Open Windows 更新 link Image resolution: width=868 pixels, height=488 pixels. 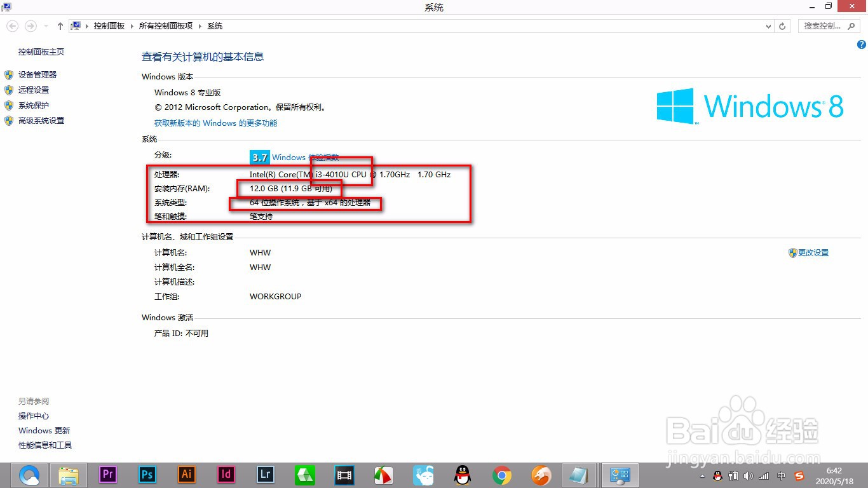[x=44, y=431]
